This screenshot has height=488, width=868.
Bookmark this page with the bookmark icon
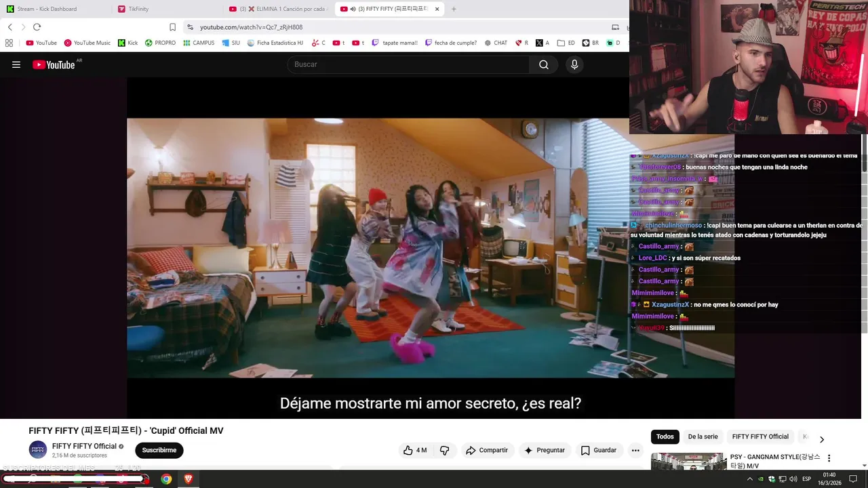pos(172,27)
